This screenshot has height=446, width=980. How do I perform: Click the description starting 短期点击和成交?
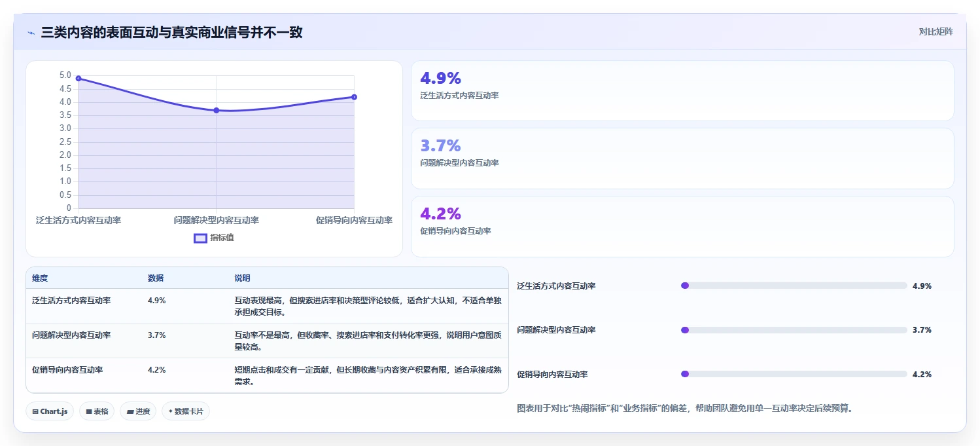pyautogui.click(x=368, y=376)
